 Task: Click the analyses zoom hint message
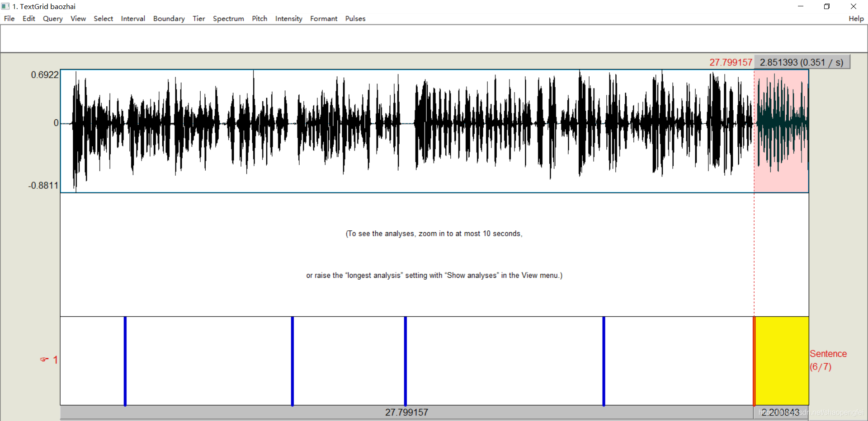(x=434, y=254)
